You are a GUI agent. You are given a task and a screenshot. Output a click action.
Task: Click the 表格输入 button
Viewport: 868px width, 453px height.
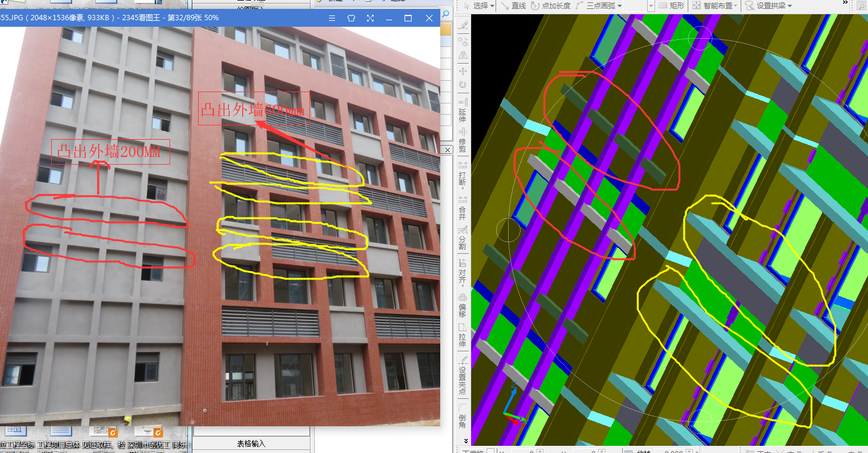(x=251, y=443)
